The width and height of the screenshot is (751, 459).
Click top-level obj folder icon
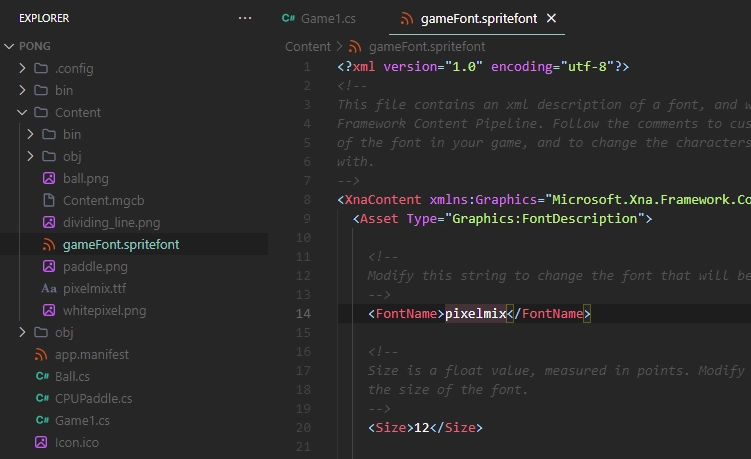tap(41, 332)
